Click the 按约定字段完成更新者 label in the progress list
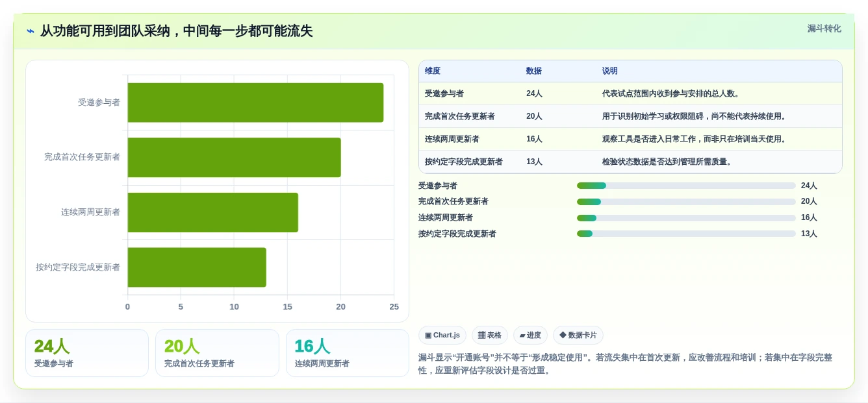Image resolution: width=868 pixels, height=403 pixels. tap(457, 234)
